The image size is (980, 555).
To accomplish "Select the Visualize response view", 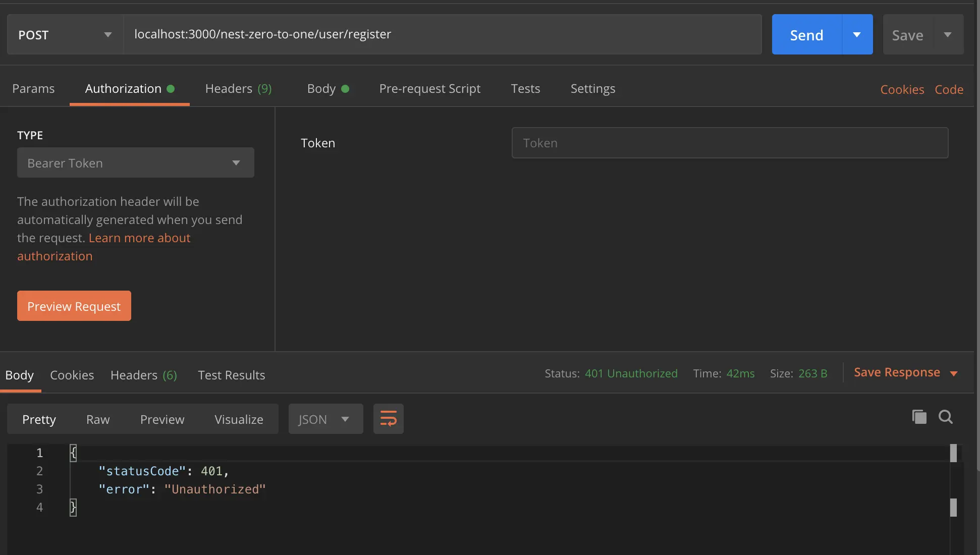I will pyautogui.click(x=239, y=419).
